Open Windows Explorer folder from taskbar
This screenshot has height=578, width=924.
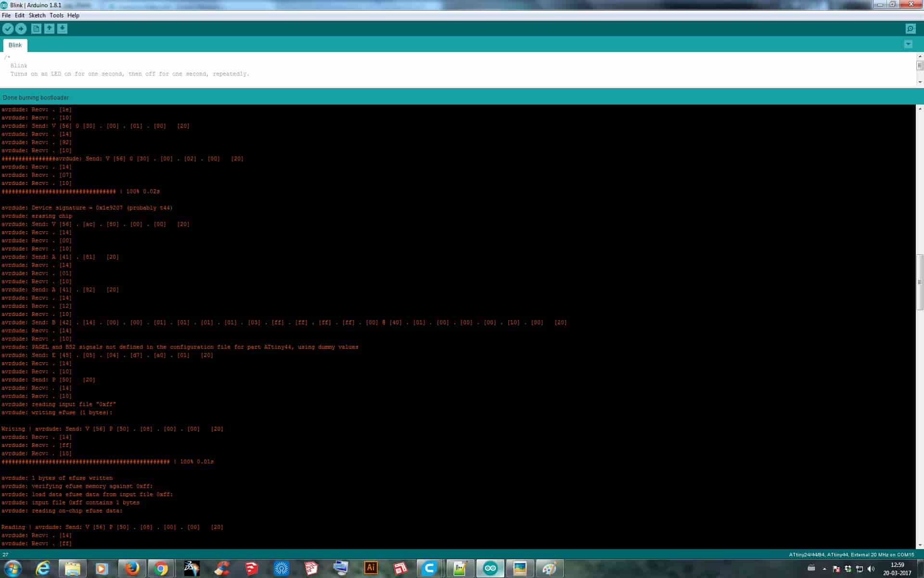pos(73,569)
